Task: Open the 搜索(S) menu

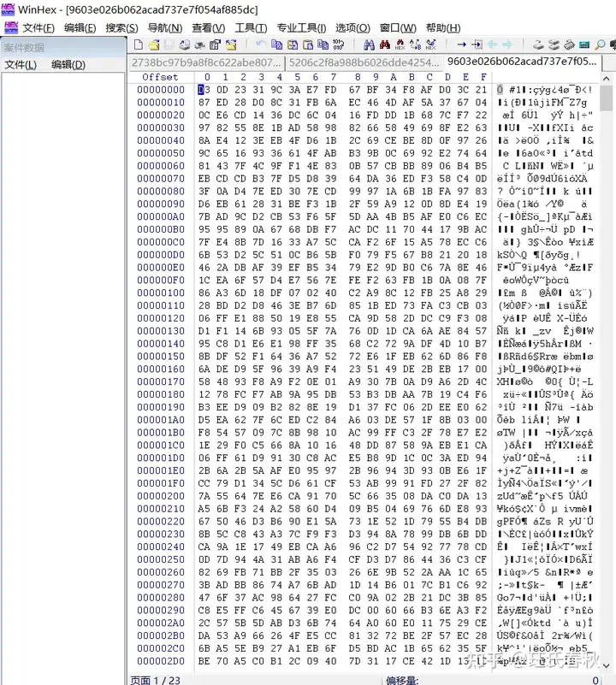Action: pyautogui.click(x=122, y=28)
